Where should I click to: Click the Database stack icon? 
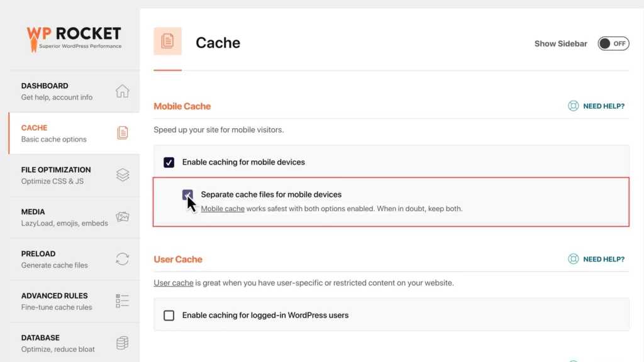click(x=123, y=343)
